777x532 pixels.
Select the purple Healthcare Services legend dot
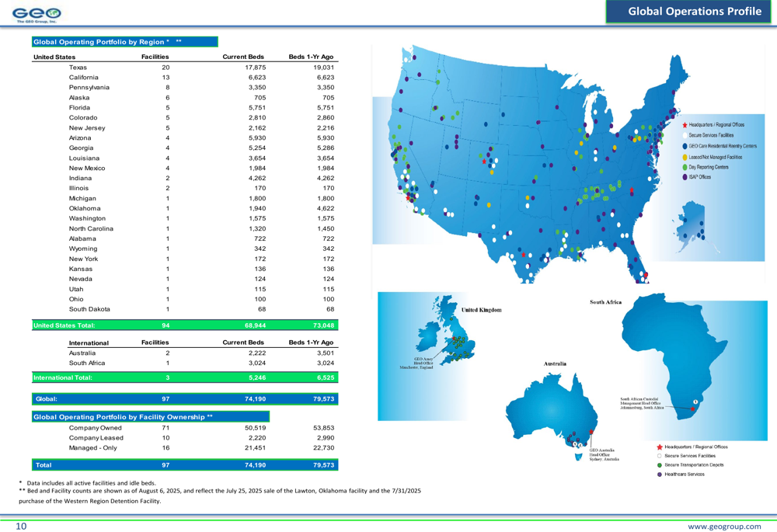(660, 475)
